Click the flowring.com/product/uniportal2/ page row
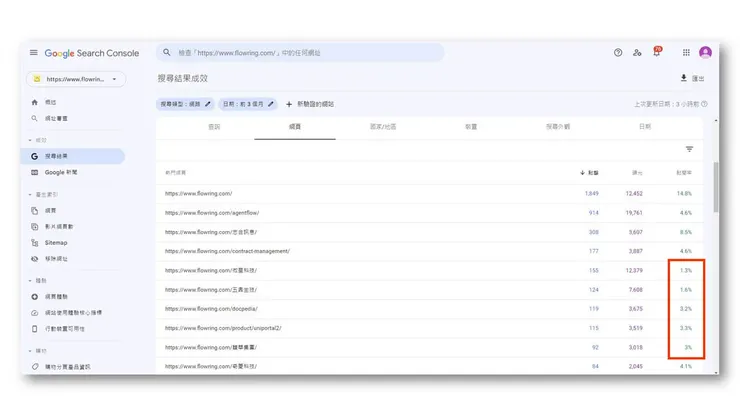 429,328
